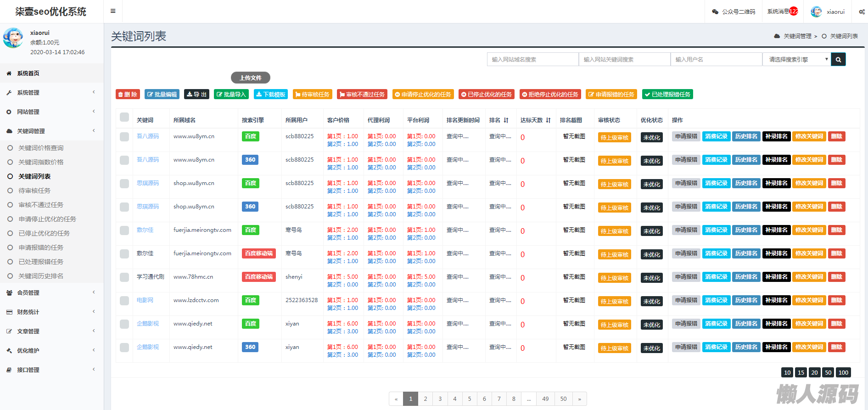Open 待审核任务 in the sidebar

pos(34,191)
